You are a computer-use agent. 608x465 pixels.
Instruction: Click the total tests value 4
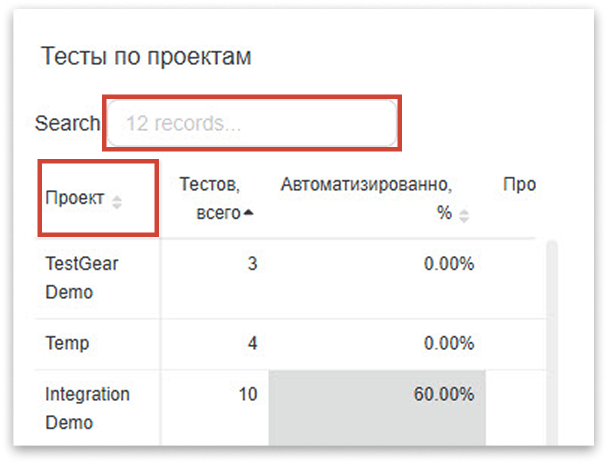252,343
